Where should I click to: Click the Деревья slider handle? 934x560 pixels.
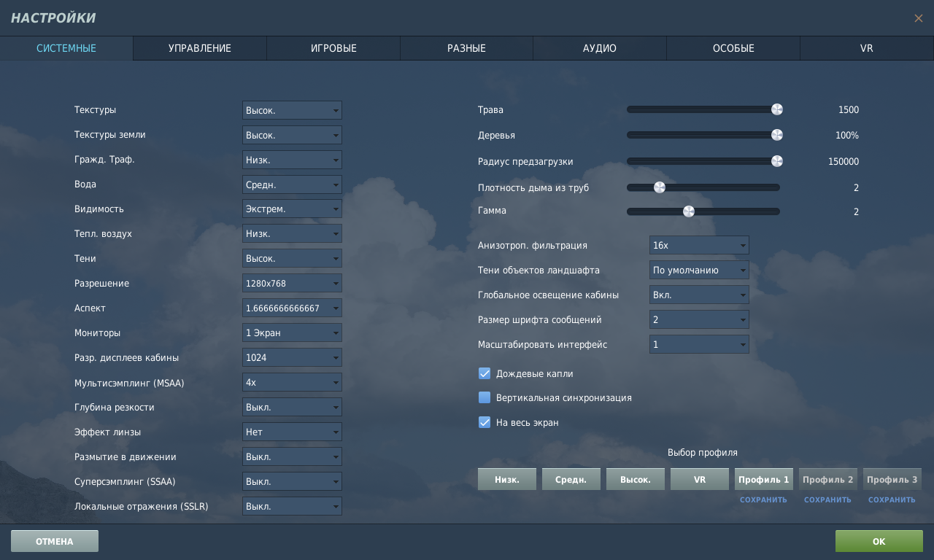click(x=777, y=135)
